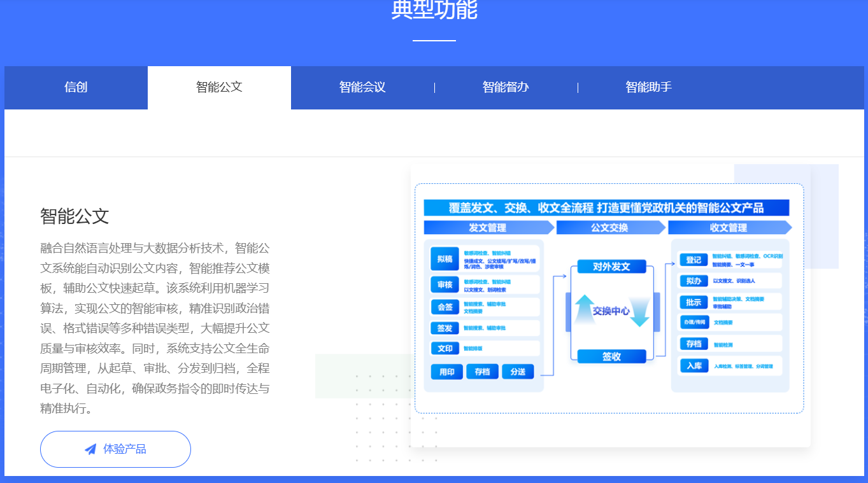Show the 智能助手 tab
The image size is (868, 483).
coord(648,88)
